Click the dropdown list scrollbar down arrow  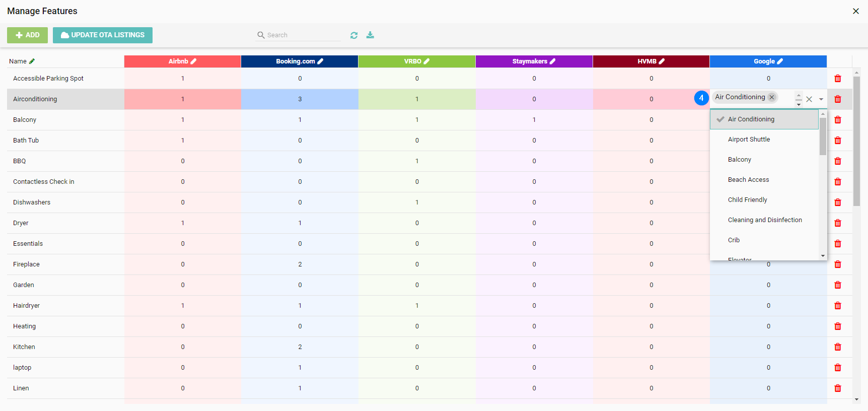[823, 256]
